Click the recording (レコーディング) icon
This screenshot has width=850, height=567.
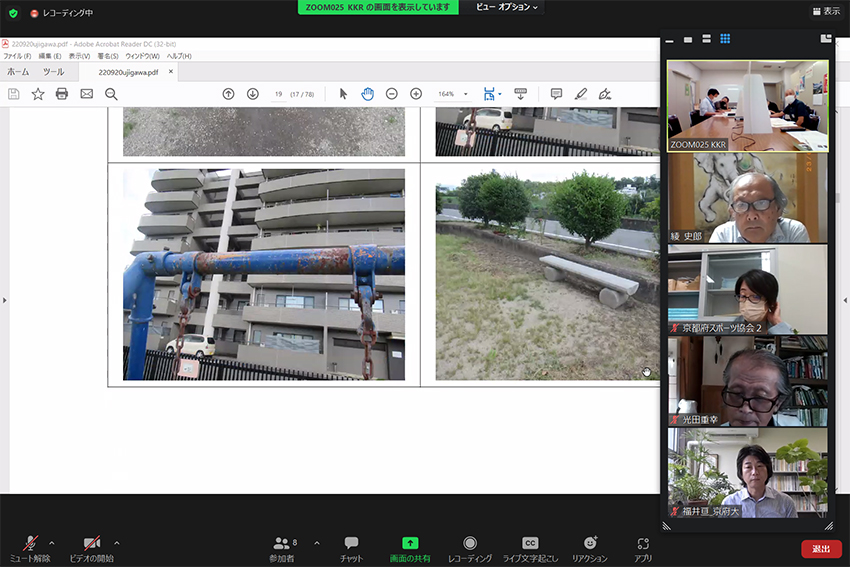pyautogui.click(x=469, y=543)
